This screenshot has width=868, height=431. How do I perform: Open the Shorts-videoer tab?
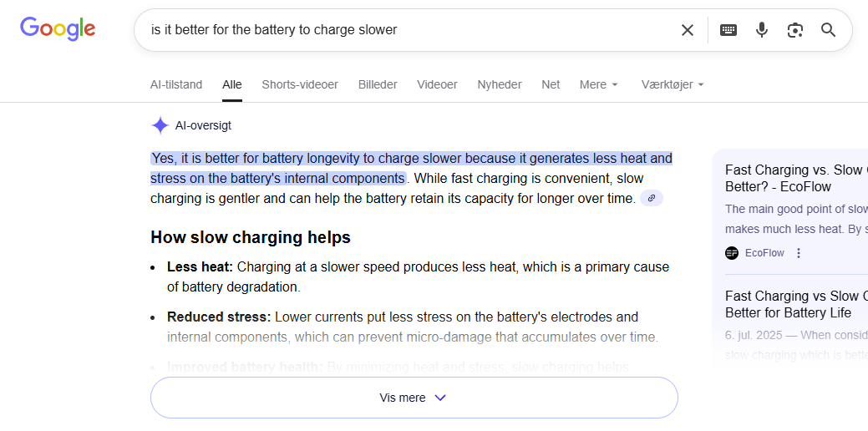(x=300, y=84)
